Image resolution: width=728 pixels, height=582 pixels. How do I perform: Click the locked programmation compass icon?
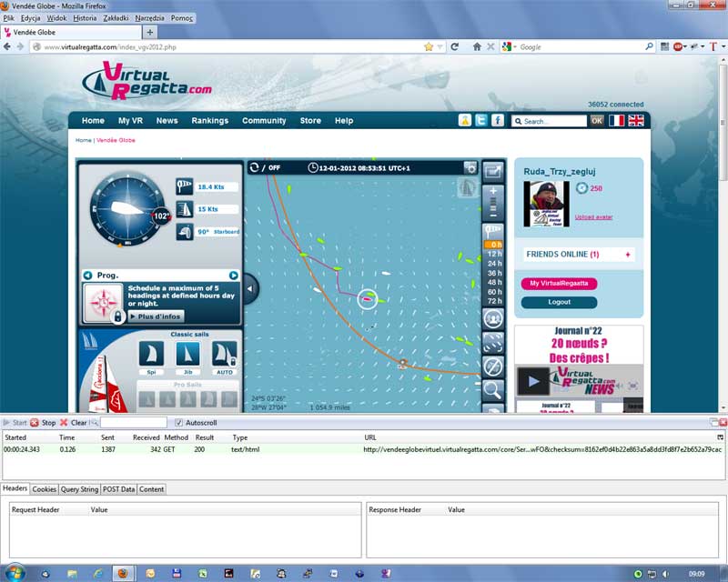click(x=103, y=303)
